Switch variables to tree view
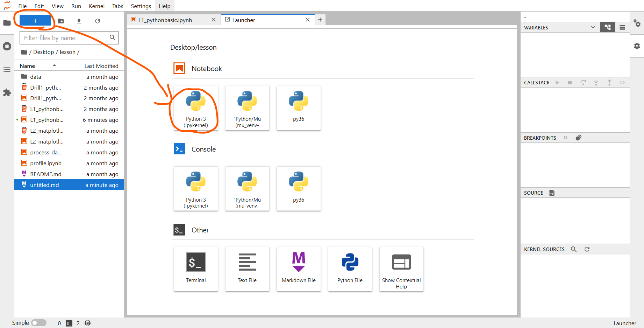This screenshot has height=328, width=644. tap(607, 27)
